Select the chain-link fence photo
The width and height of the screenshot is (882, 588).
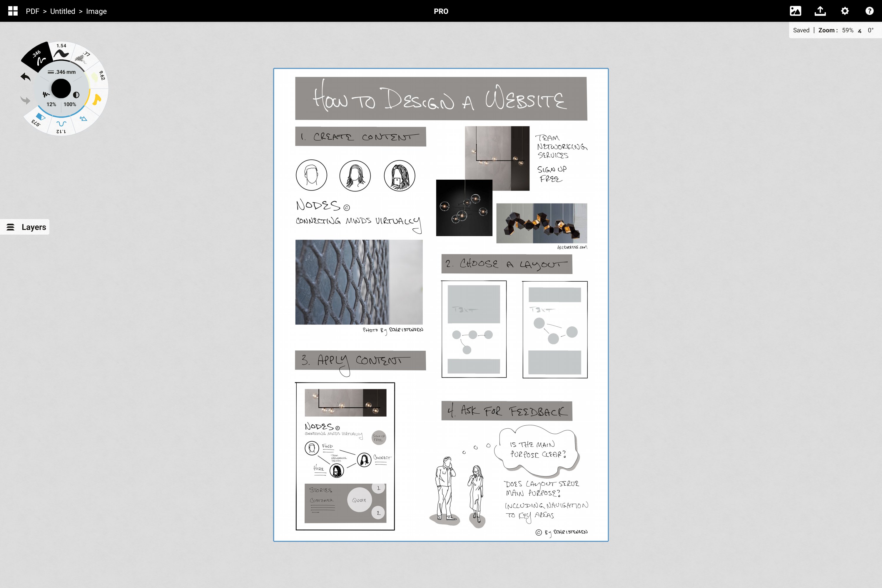(359, 282)
